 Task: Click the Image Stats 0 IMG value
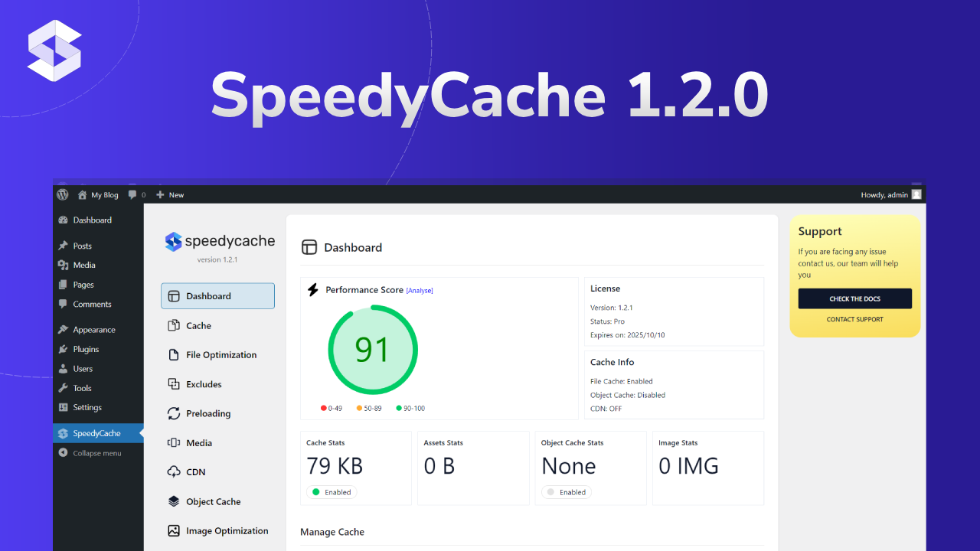tap(689, 466)
